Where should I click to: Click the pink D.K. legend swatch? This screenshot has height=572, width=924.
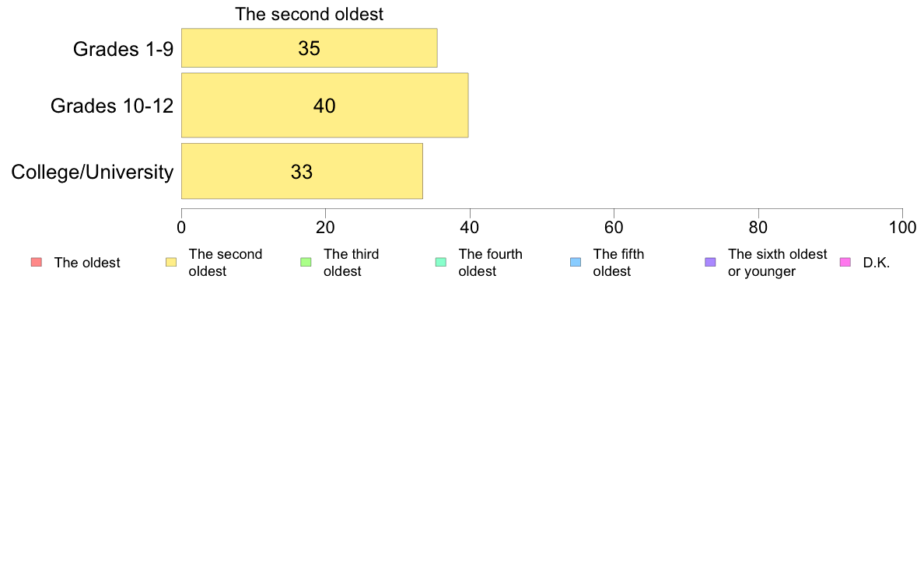(845, 262)
